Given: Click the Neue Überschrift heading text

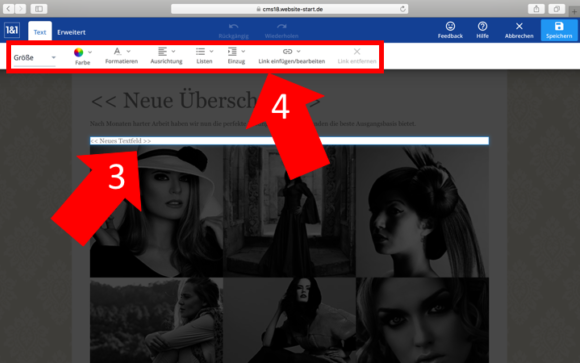Looking at the screenshot, I should (x=205, y=100).
